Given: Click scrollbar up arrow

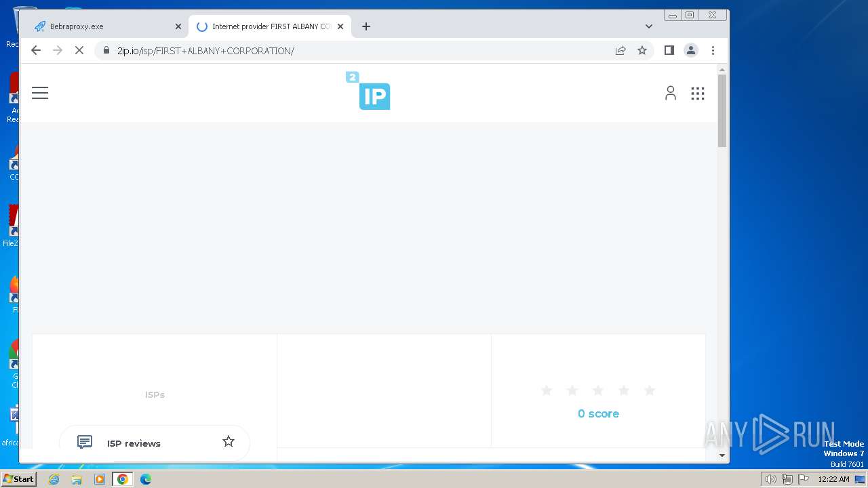Looking at the screenshot, I should pos(722,69).
